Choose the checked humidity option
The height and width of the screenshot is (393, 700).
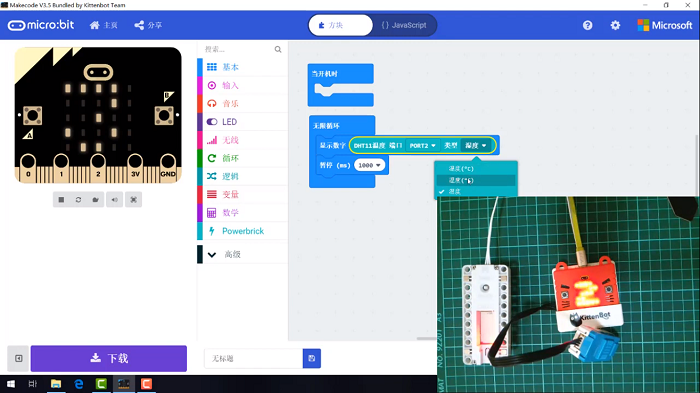coord(476,191)
